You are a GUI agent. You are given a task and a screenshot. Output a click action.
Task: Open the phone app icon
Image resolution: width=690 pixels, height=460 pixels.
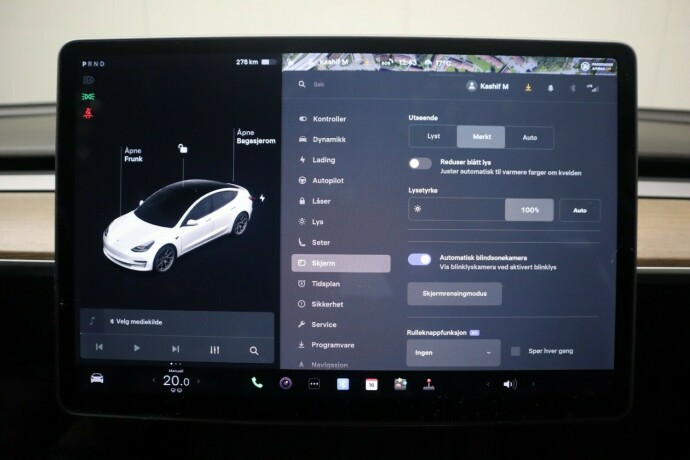257,383
